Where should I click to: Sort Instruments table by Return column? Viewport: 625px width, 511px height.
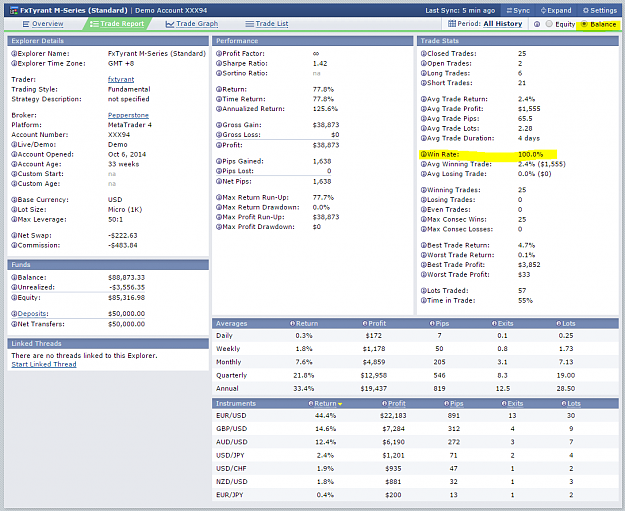[x=325, y=404]
